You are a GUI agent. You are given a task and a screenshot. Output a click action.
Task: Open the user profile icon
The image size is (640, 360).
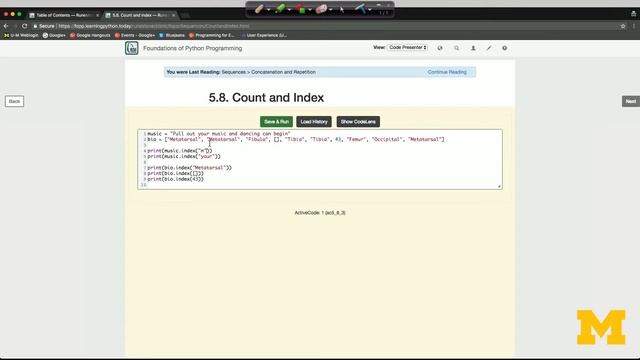473,48
